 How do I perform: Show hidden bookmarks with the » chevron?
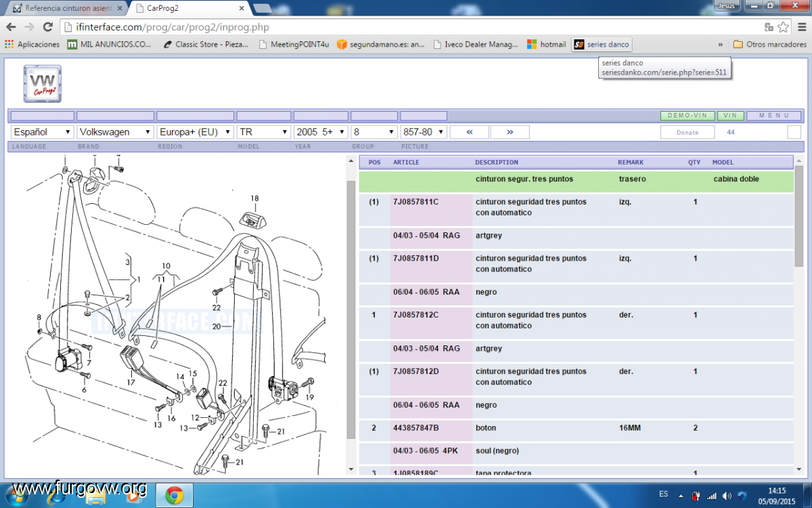coord(721,44)
